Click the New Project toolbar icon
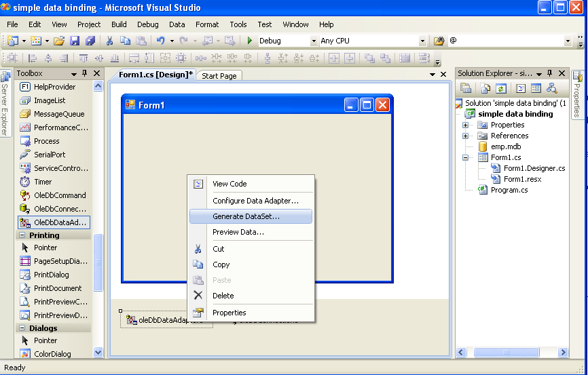This screenshot has height=375, width=588. (x=13, y=41)
